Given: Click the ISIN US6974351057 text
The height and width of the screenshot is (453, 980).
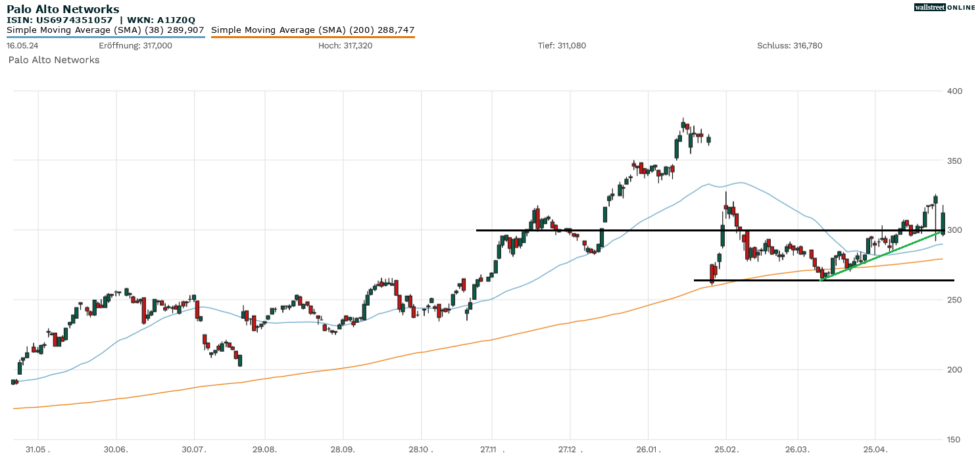Looking at the screenshot, I should point(59,20).
